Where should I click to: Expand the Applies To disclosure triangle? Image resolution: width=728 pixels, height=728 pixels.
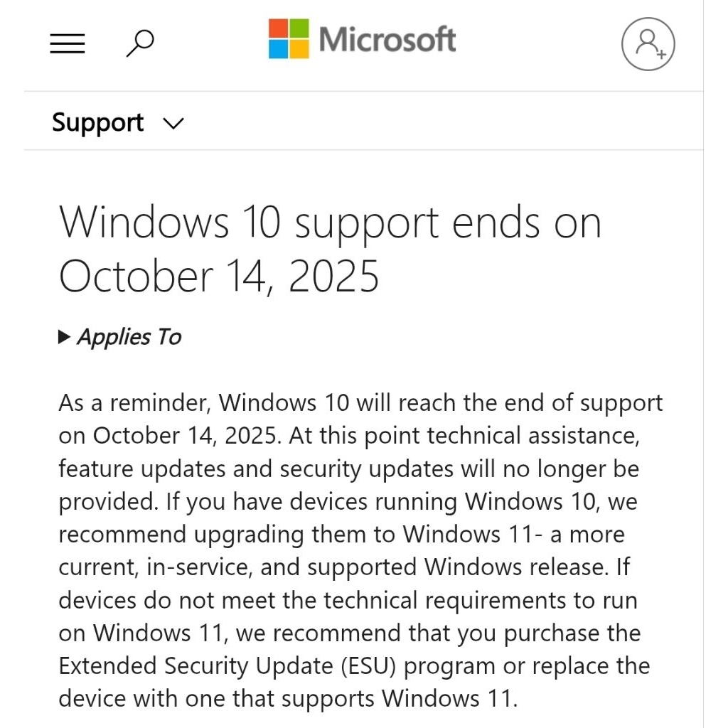click(64, 337)
